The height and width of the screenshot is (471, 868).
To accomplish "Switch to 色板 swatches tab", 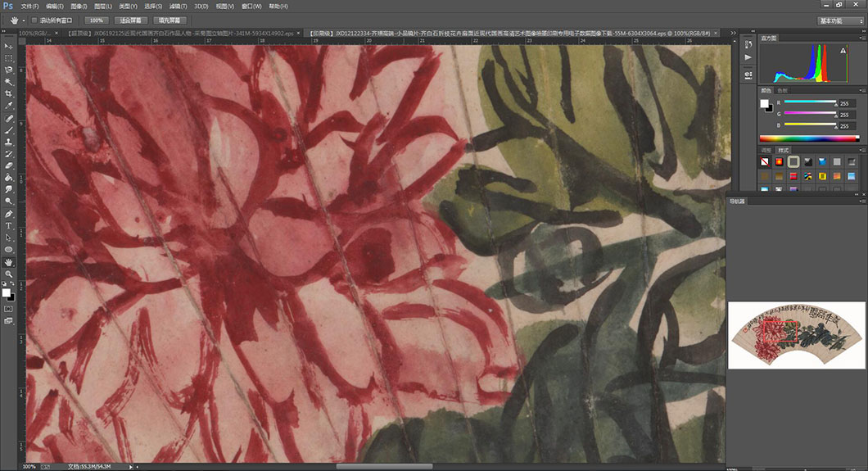I will (782, 90).
